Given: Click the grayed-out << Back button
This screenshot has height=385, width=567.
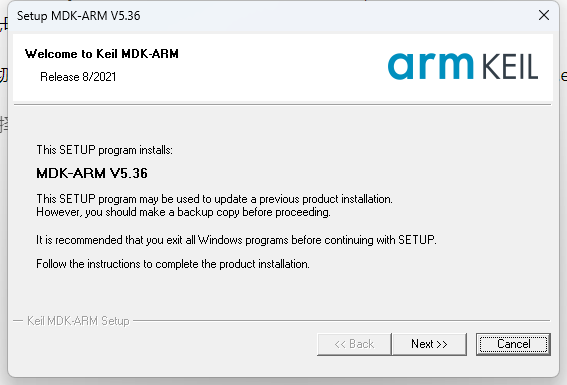Looking at the screenshot, I should coord(354,344).
